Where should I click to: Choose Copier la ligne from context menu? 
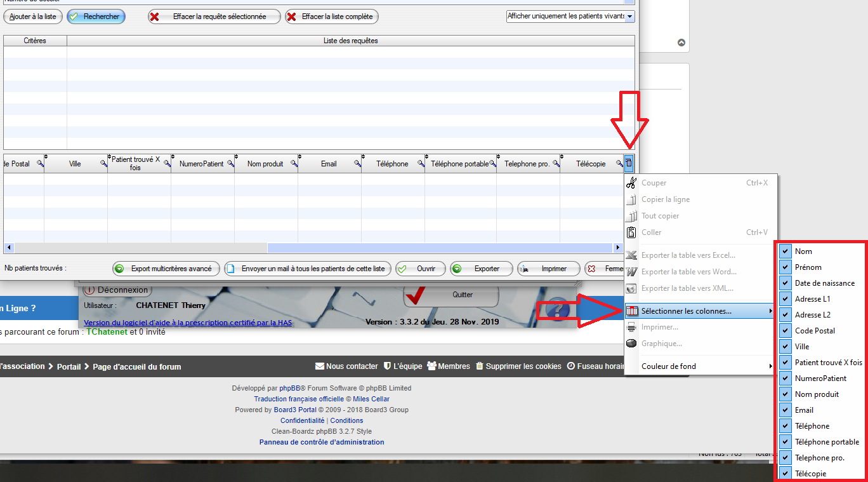[700, 199]
